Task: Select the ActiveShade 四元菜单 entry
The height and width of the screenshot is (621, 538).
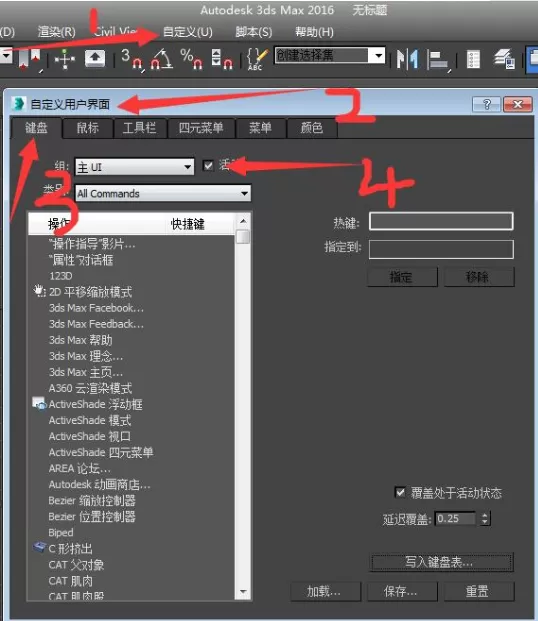Action: tap(101, 452)
